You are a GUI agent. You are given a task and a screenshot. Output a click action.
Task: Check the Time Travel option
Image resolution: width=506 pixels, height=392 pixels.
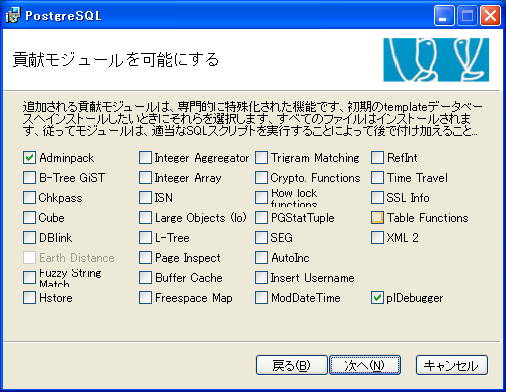point(377,178)
